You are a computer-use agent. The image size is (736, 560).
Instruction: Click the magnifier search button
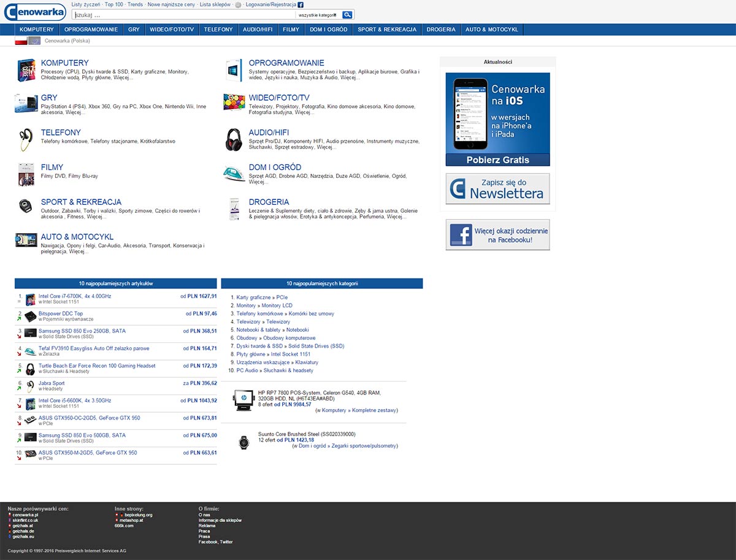click(x=347, y=15)
